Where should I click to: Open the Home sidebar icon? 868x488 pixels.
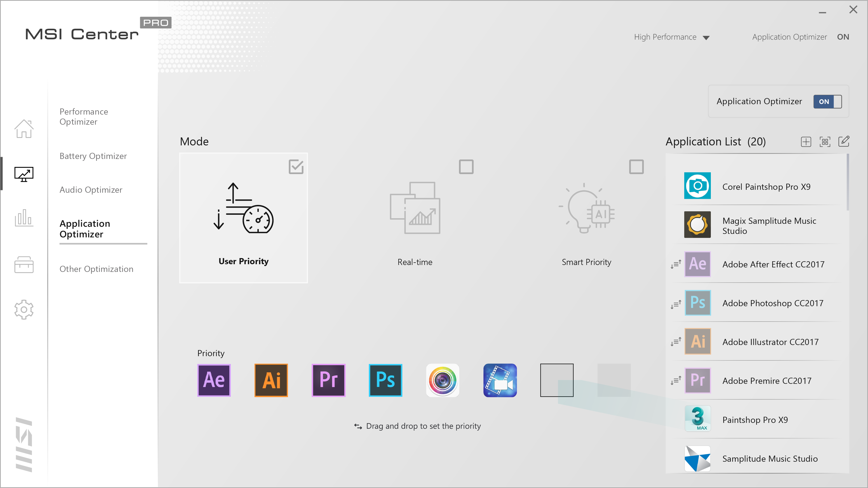coord(24,129)
